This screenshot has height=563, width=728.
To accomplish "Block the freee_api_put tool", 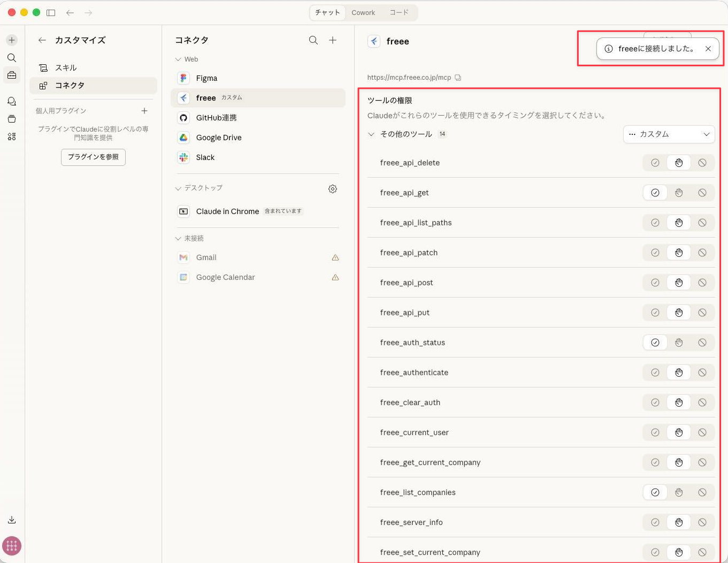I will 702,313.
